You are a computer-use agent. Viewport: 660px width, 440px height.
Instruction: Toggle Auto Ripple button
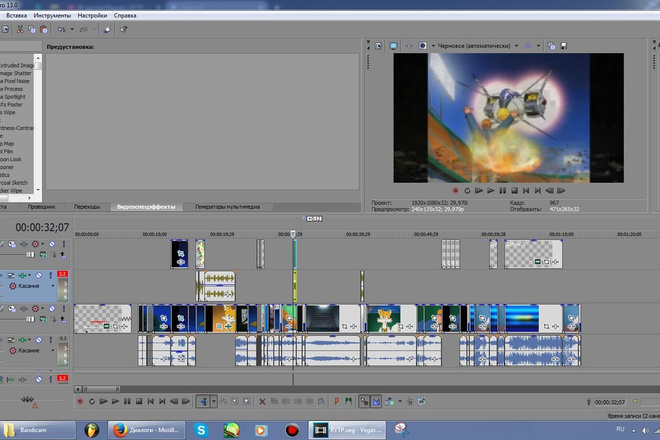tap(390, 402)
